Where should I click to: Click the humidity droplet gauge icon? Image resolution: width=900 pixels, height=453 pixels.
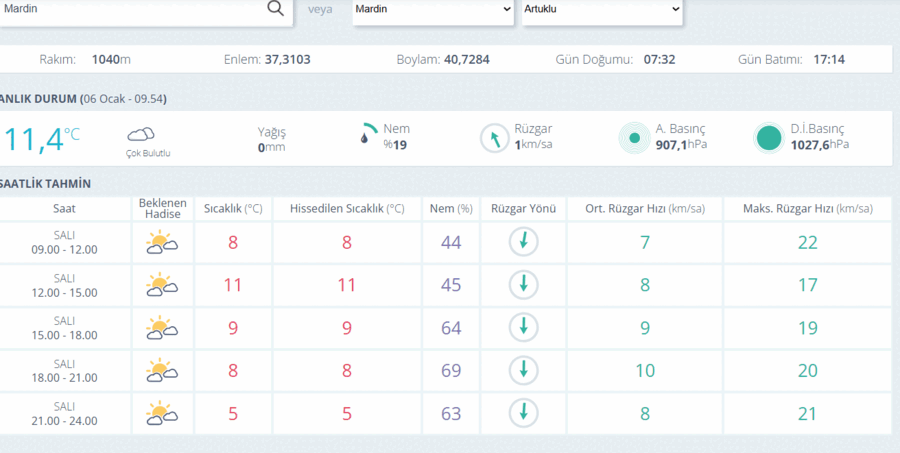tap(368, 133)
